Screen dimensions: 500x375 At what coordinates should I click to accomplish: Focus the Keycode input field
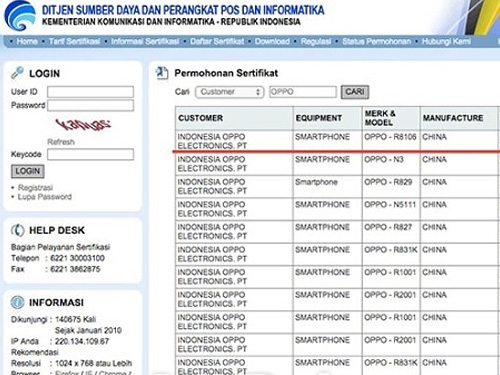[x=90, y=154]
